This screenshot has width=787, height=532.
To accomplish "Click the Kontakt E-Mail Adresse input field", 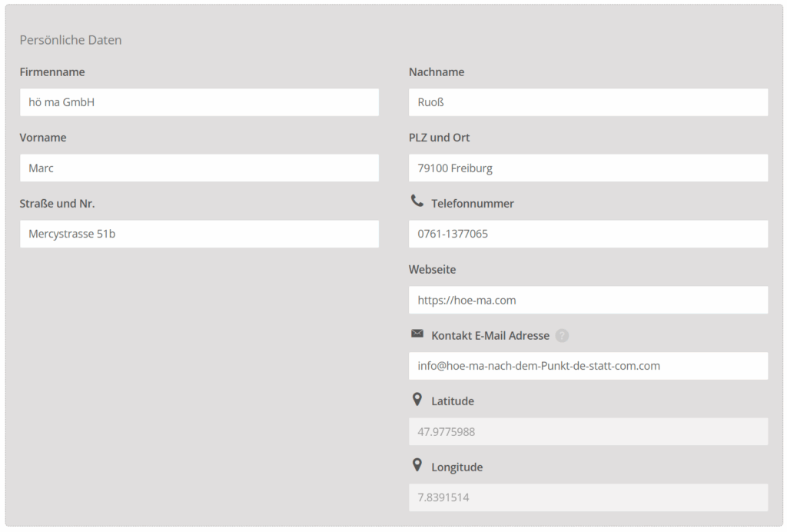I will pos(588,366).
